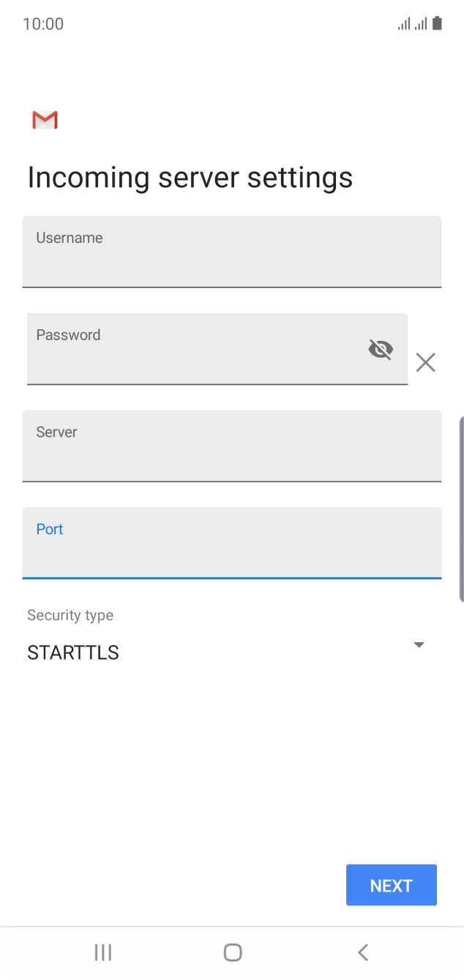The image size is (464, 980).
Task: Tap the back navigation arrow
Action: point(362,952)
